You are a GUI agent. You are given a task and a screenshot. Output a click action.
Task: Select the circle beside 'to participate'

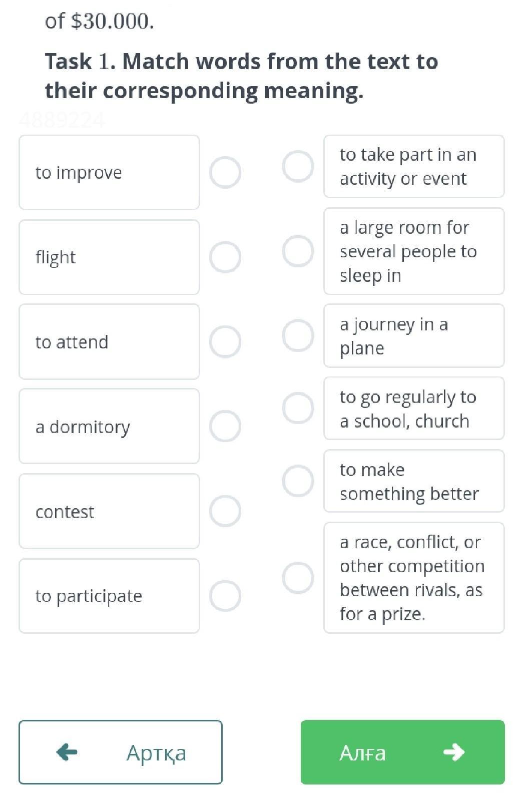tap(225, 596)
